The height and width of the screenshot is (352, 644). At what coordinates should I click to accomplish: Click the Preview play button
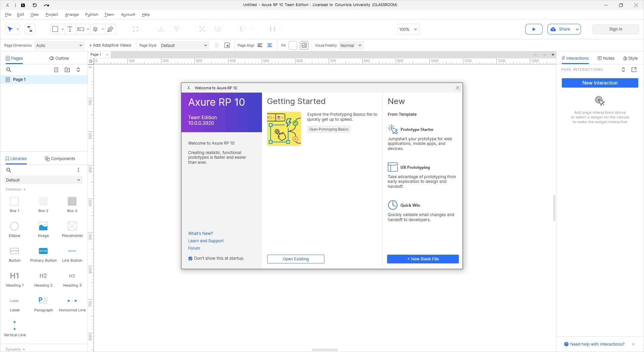[x=534, y=29]
